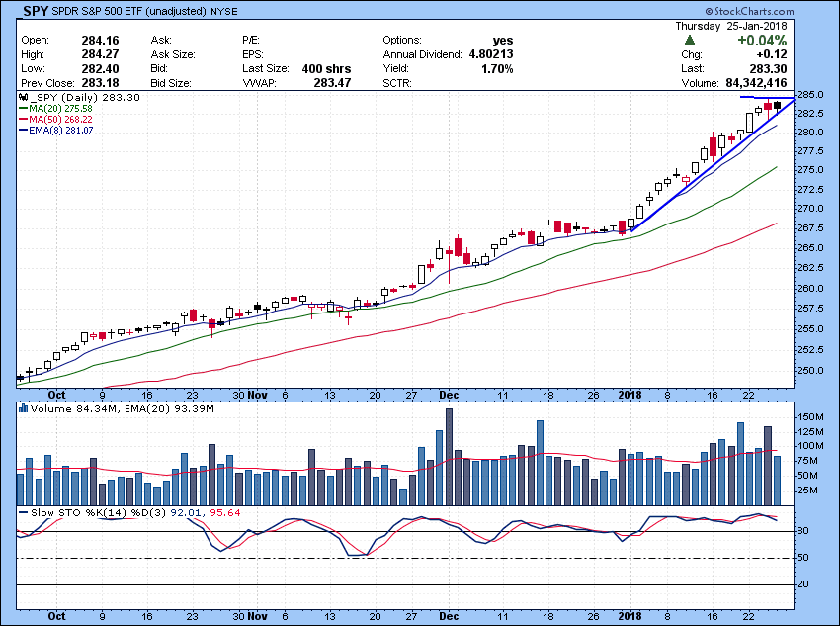
Task: Click the blue EMA(8) legend line marker
Action: tap(23, 130)
